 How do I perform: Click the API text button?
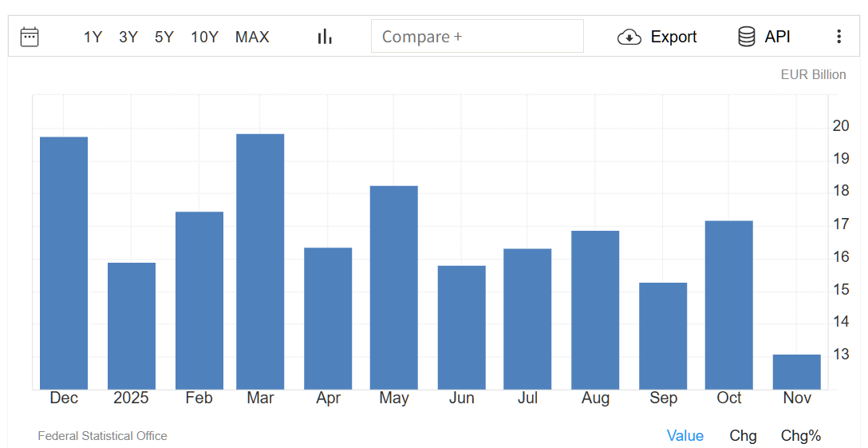click(777, 37)
